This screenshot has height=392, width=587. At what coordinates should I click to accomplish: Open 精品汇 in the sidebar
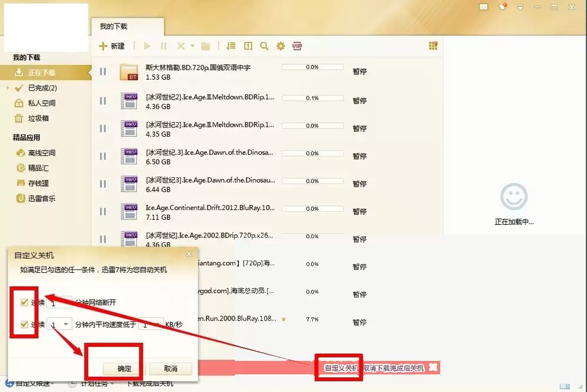pos(32,168)
